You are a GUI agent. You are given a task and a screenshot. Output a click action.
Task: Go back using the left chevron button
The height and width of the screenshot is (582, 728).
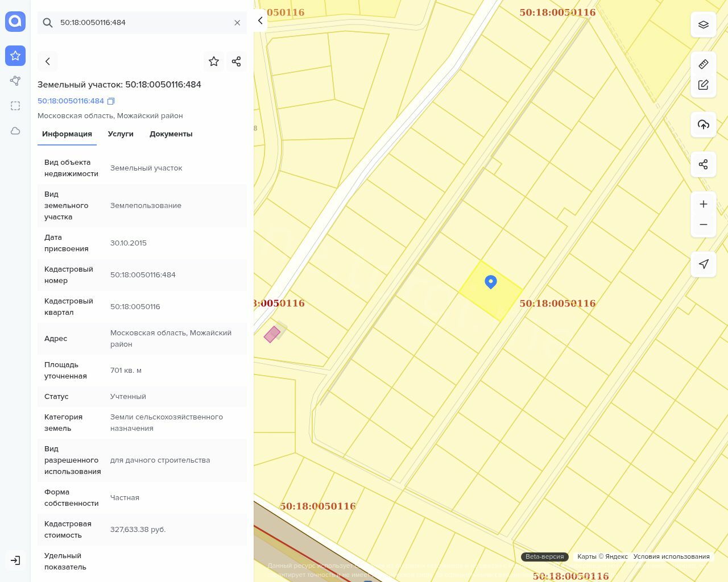(48, 61)
